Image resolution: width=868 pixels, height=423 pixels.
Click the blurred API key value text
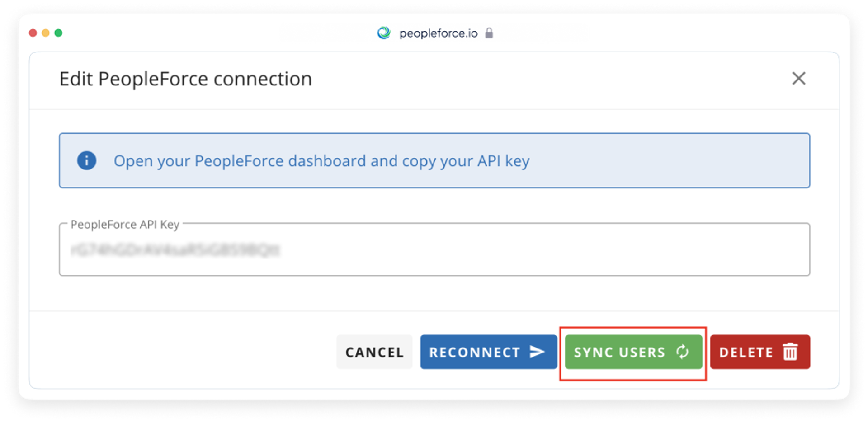click(x=175, y=250)
